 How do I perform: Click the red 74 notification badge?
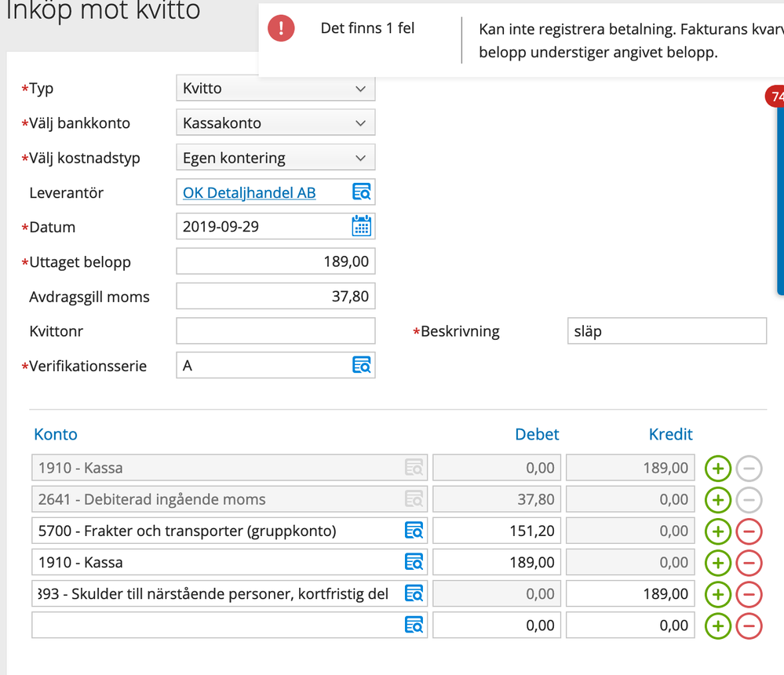[775, 96]
